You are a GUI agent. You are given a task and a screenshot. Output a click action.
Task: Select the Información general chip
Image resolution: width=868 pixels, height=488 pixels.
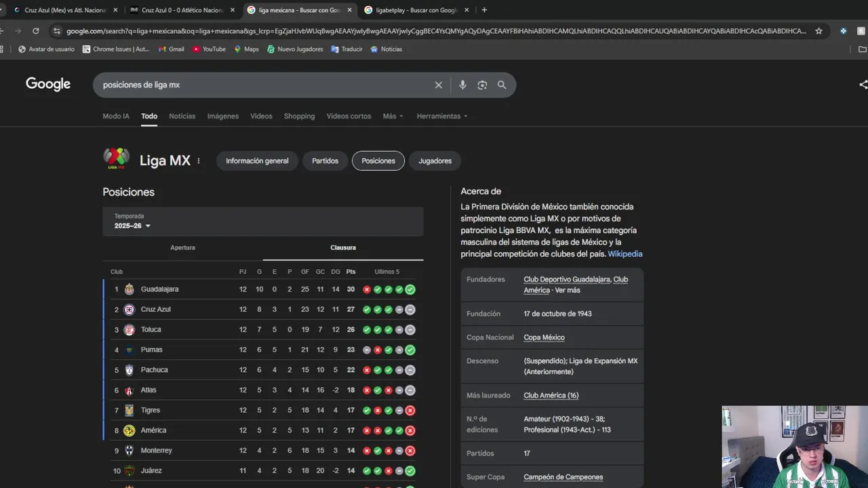click(257, 161)
